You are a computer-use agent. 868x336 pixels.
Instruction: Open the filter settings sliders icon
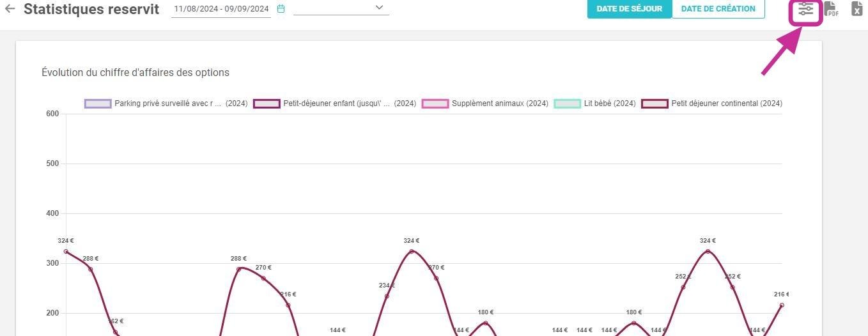click(805, 9)
